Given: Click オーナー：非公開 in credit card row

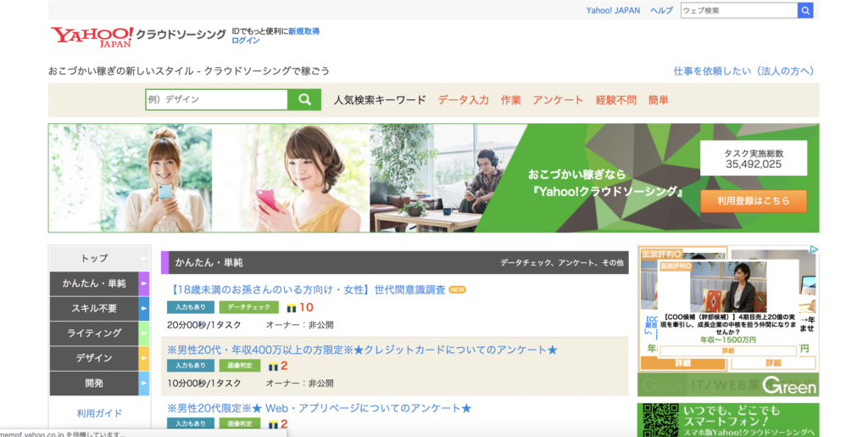Looking at the screenshot, I should point(299,384).
